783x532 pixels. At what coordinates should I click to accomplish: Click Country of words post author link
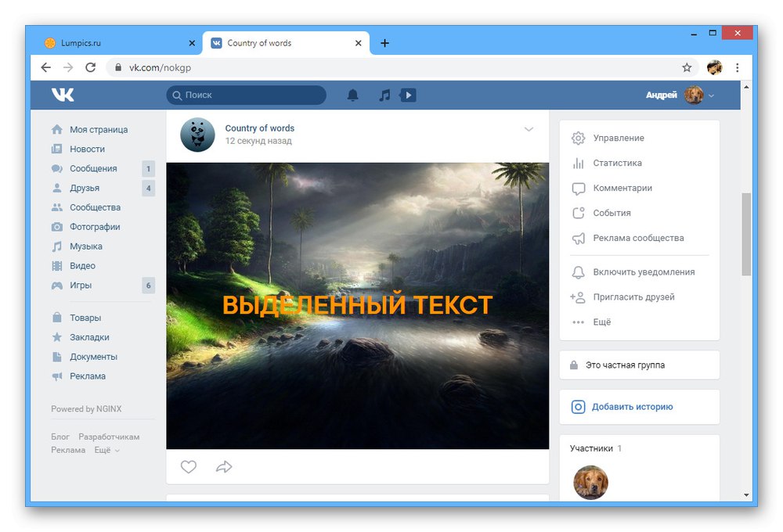pos(260,128)
